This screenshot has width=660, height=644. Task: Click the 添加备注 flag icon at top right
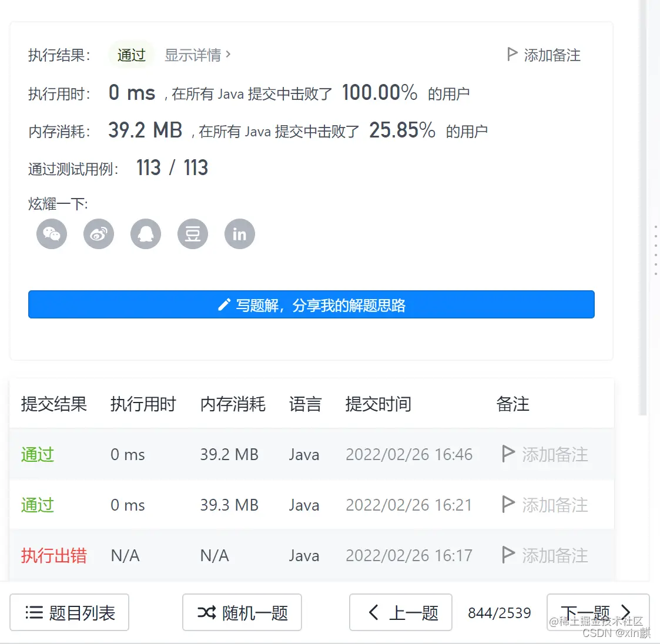pyautogui.click(x=511, y=54)
